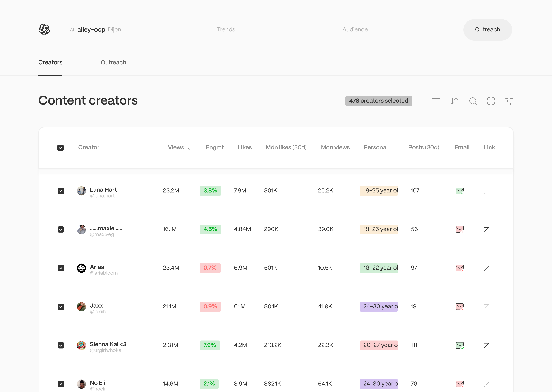
Task: Open Ariaa's profile link arrow
Action: pos(486,268)
